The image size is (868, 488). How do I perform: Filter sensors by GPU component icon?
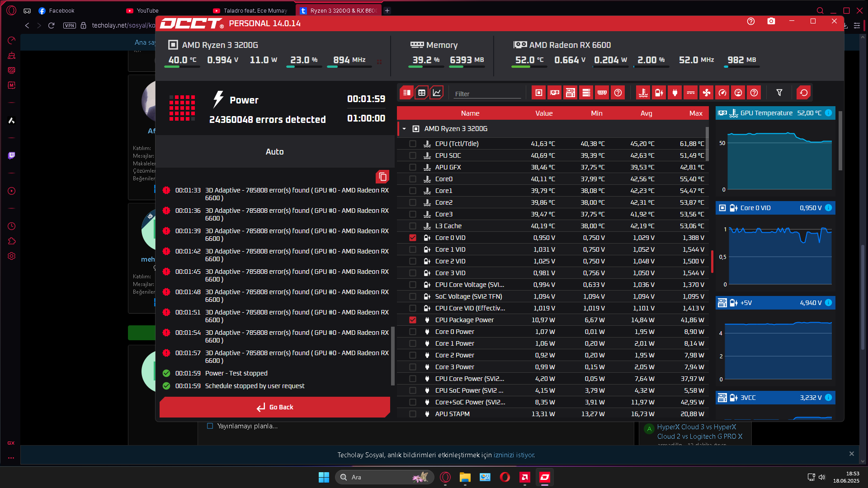tap(554, 93)
